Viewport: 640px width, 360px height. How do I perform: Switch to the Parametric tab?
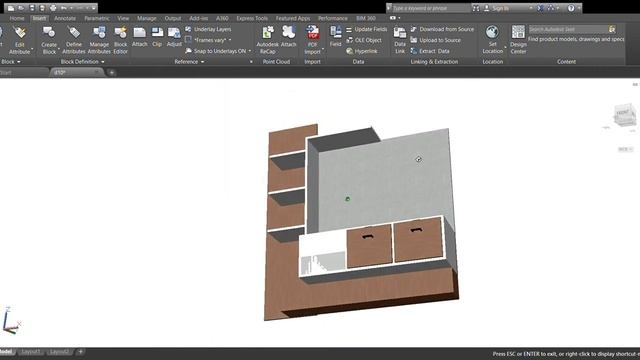coord(97,18)
